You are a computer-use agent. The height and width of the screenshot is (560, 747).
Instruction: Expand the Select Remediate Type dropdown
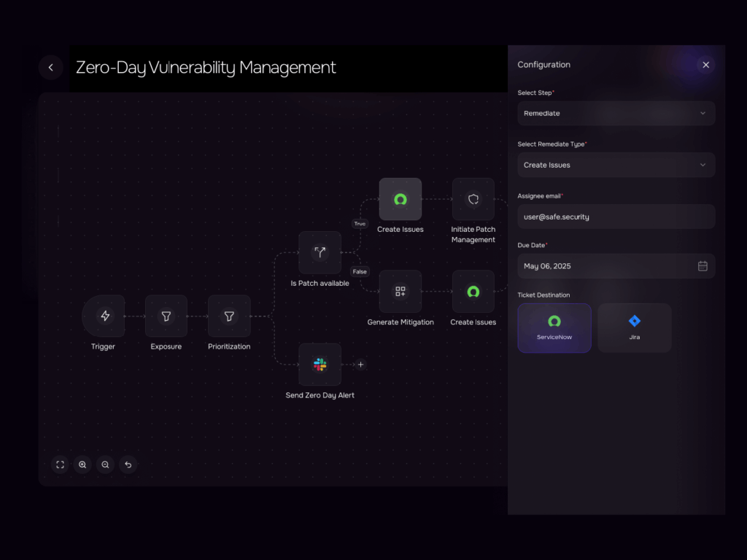tap(616, 165)
